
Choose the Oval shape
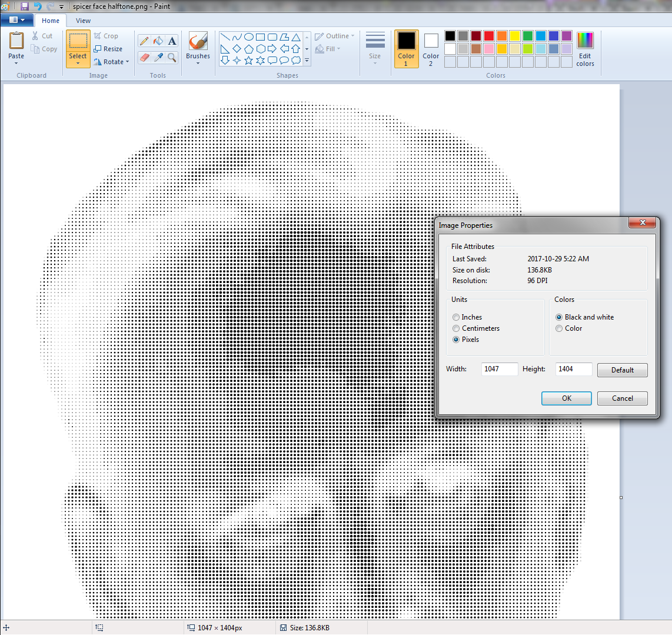(x=248, y=36)
